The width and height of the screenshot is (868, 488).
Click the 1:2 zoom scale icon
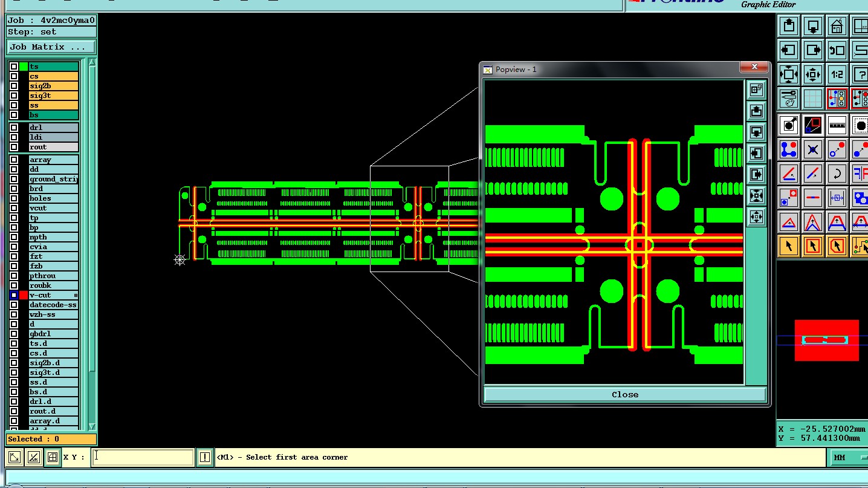(x=837, y=74)
